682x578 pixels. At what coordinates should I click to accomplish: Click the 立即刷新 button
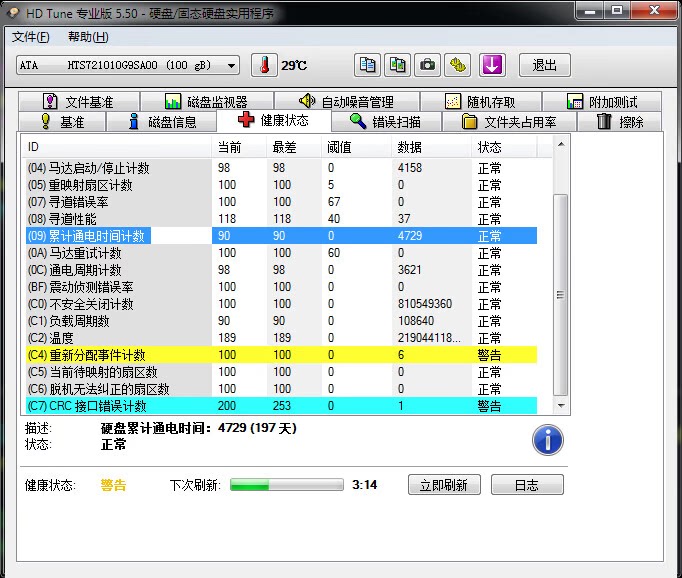444,484
